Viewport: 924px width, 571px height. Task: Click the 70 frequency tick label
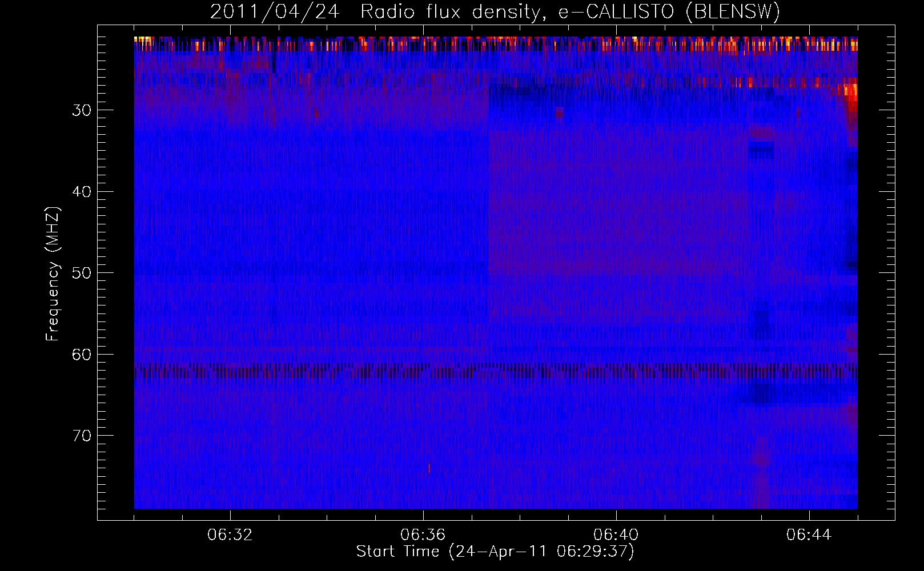82,436
